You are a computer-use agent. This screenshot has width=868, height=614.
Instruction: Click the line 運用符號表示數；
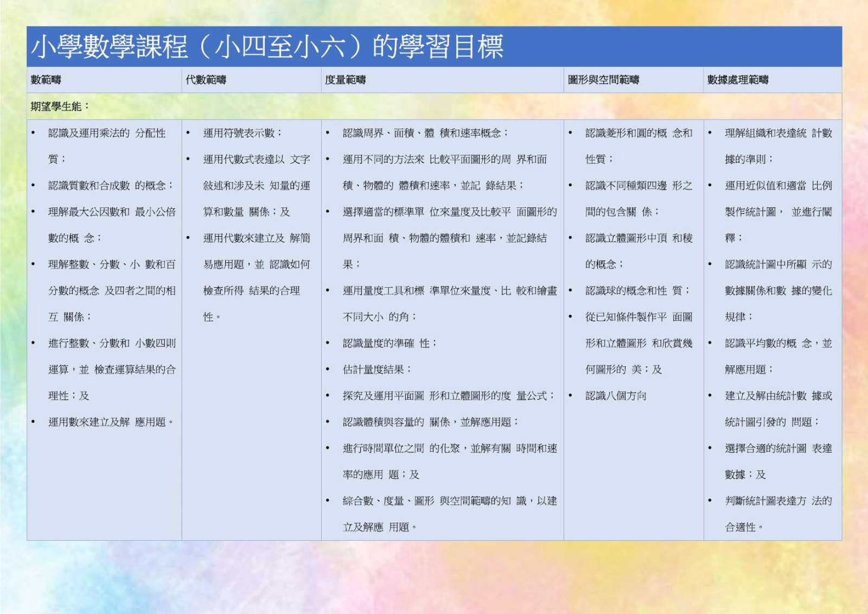(243, 133)
